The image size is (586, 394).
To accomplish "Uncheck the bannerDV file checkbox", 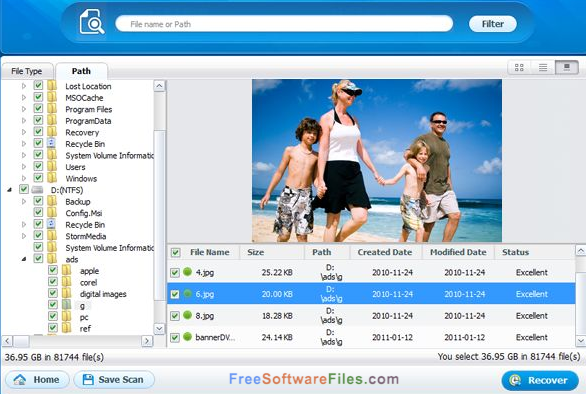I will point(175,338).
